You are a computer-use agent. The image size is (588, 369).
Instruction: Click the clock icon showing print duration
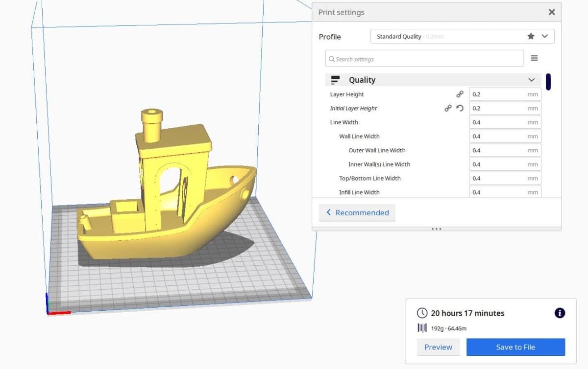(421, 313)
